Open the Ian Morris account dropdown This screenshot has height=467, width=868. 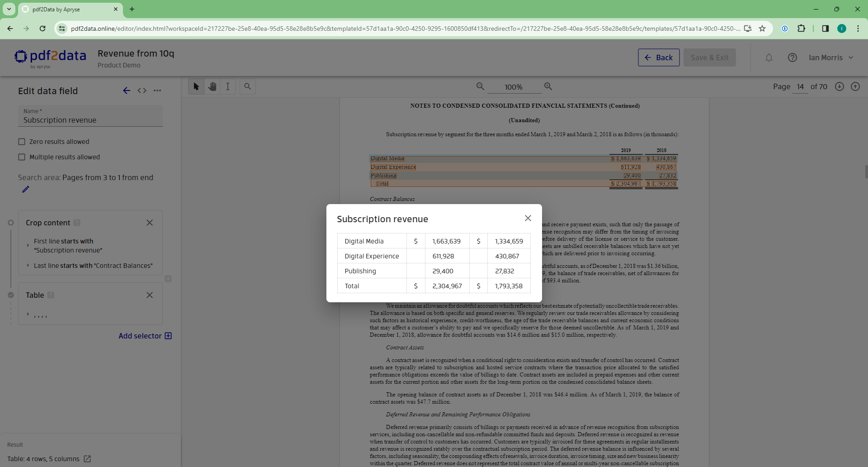pyautogui.click(x=831, y=57)
